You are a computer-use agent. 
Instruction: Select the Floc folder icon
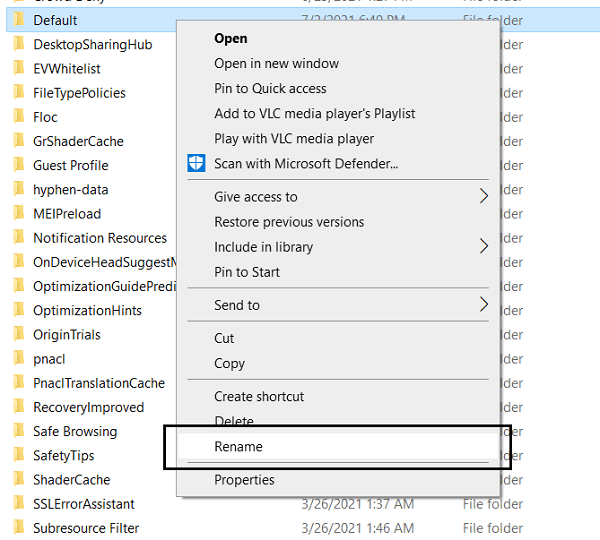coord(19,116)
